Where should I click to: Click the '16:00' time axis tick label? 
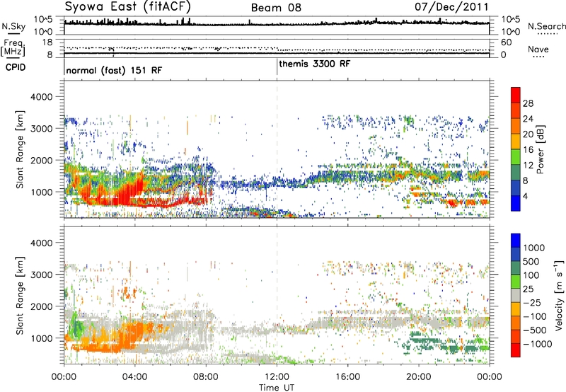point(347,377)
